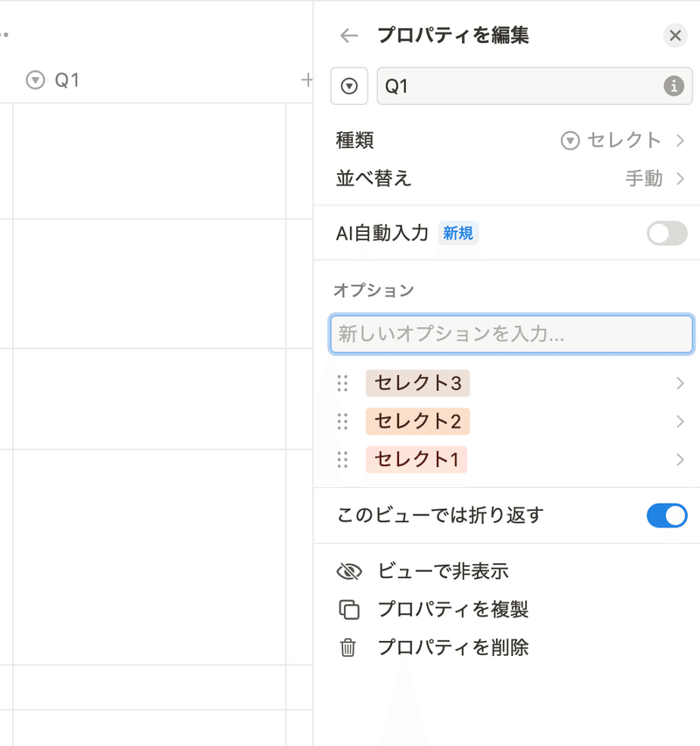The width and height of the screenshot is (700, 746).
Task: Grab the drag handle for セレクト3
Action: click(x=343, y=383)
